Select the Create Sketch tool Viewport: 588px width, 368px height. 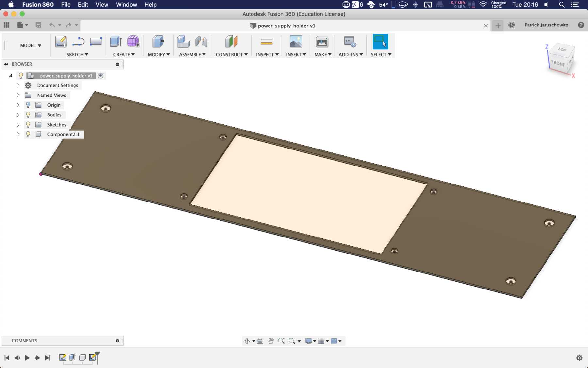pos(61,42)
